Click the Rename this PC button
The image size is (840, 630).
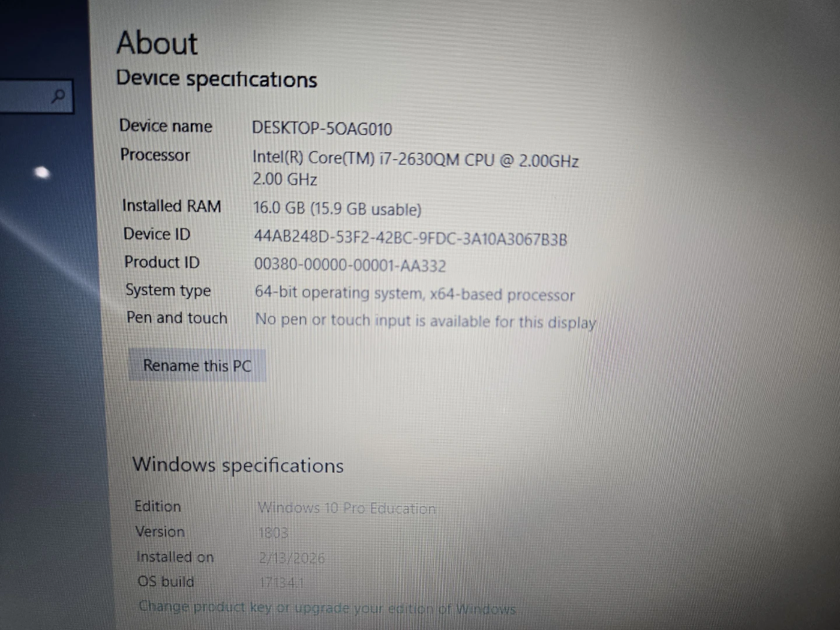click(197, 366)
